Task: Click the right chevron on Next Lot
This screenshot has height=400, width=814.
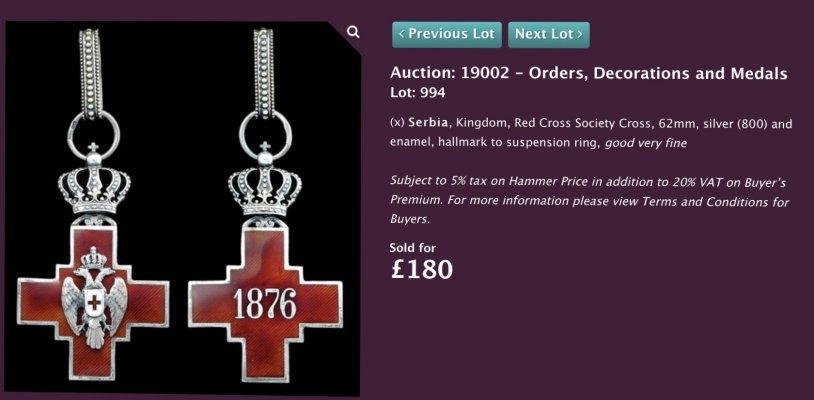Action: click(x=580, y=34)
